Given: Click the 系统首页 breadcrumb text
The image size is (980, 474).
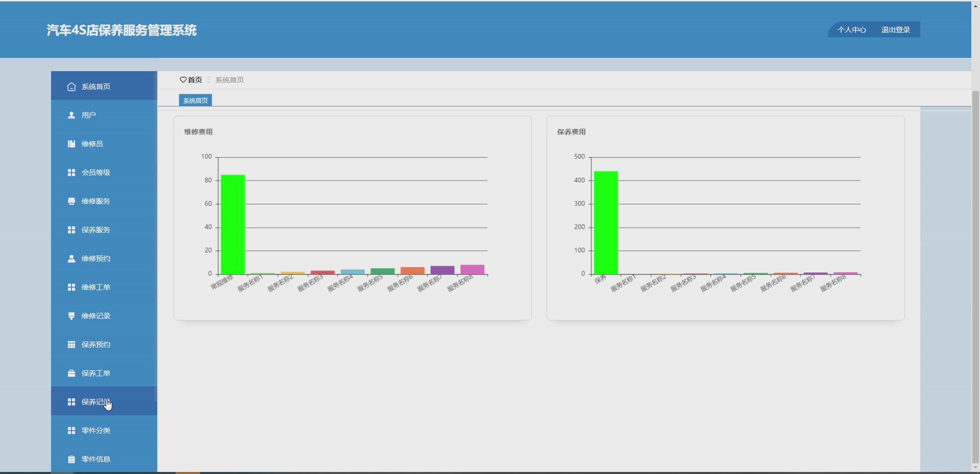Looking at the screenshot, I should (x=229, y=80).
